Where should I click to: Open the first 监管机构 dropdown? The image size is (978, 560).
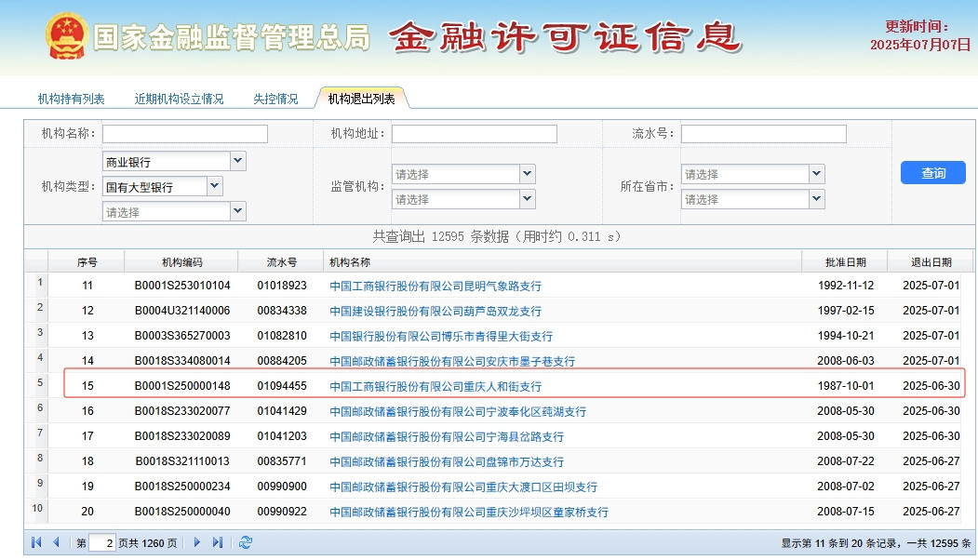click(x=527, y=174)
